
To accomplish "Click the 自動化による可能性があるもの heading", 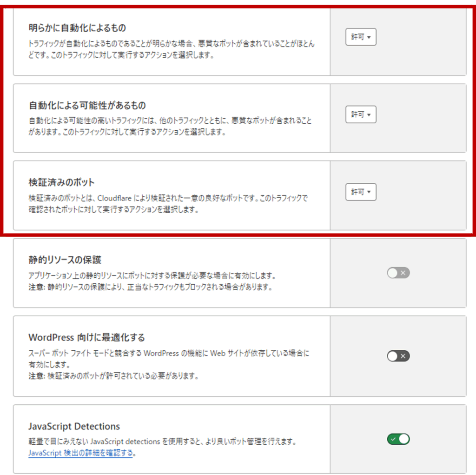I will pos(87,106).
